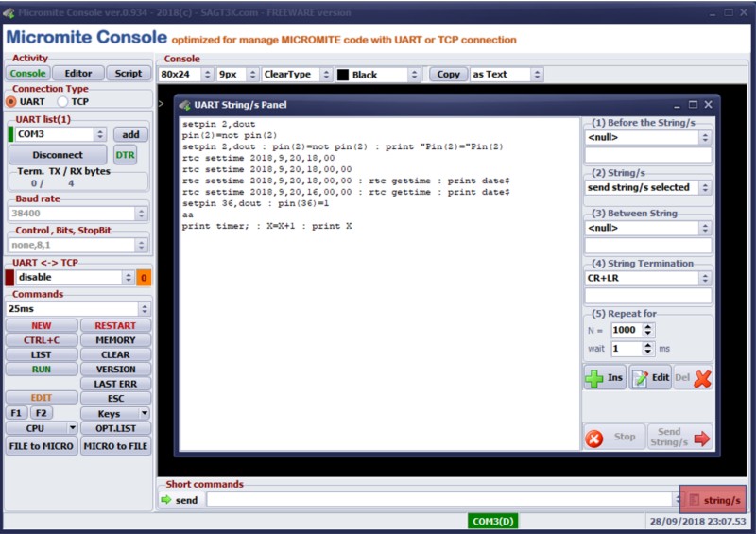Expand the COM3 port dropdown

[x=100, y=135]
